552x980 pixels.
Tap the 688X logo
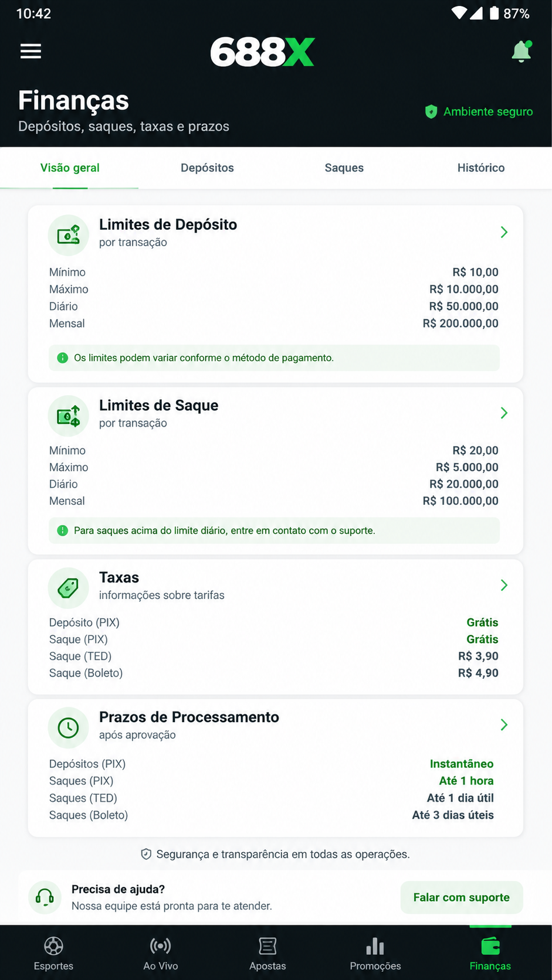[x=262, y=52]
